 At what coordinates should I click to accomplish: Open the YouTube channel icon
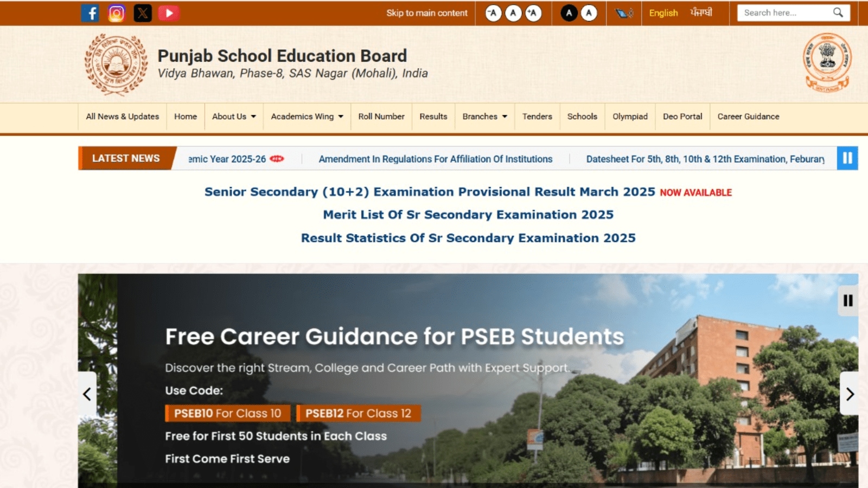point(169,13)
